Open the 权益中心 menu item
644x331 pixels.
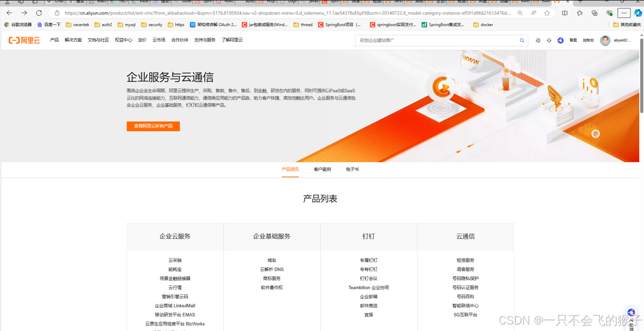click(123, 40)
